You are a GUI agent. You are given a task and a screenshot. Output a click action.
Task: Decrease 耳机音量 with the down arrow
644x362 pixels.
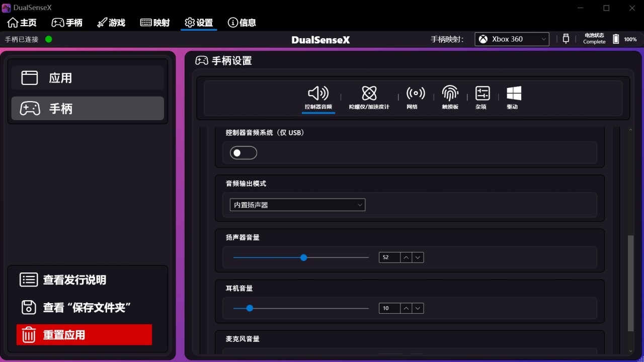(418, 308)
